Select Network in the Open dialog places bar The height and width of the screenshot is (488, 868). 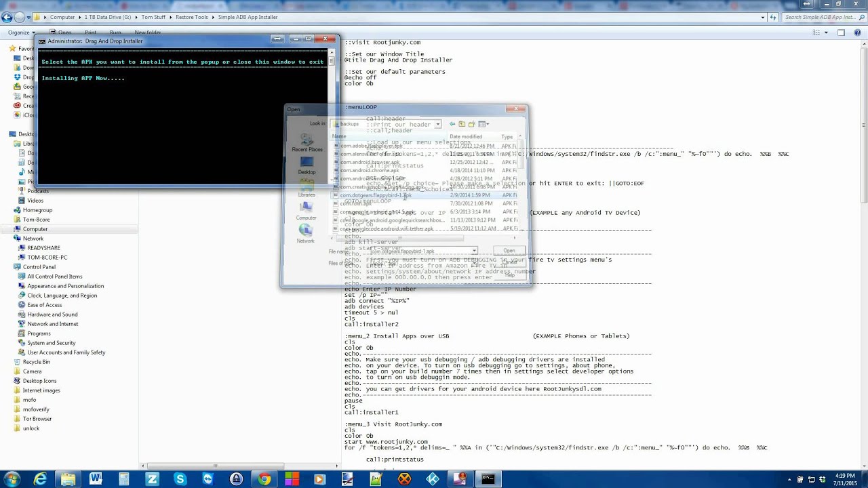306,235
